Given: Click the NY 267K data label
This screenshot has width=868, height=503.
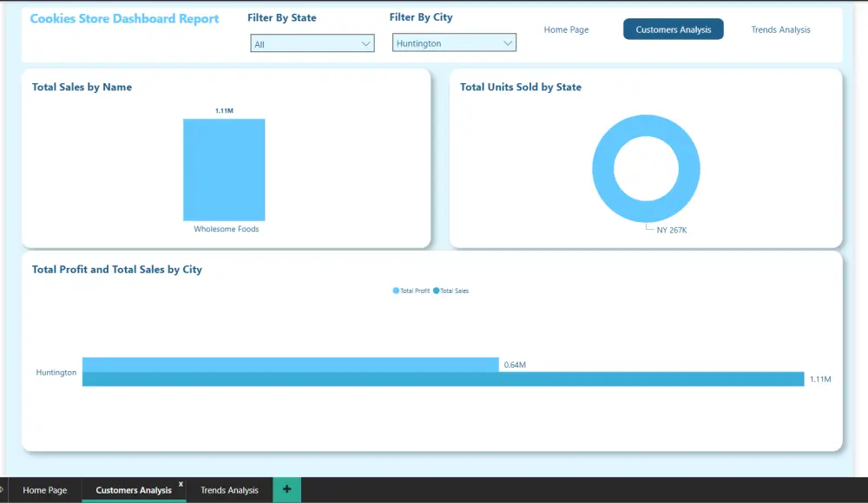Looking at the screenshot, I should [672, 230].
